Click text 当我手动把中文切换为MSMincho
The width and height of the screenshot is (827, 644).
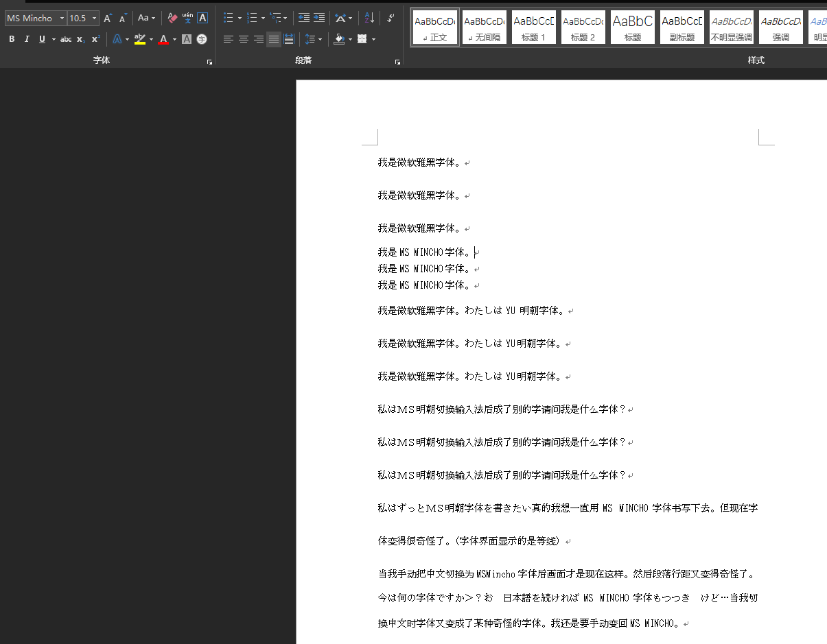[x=446, y=574]
